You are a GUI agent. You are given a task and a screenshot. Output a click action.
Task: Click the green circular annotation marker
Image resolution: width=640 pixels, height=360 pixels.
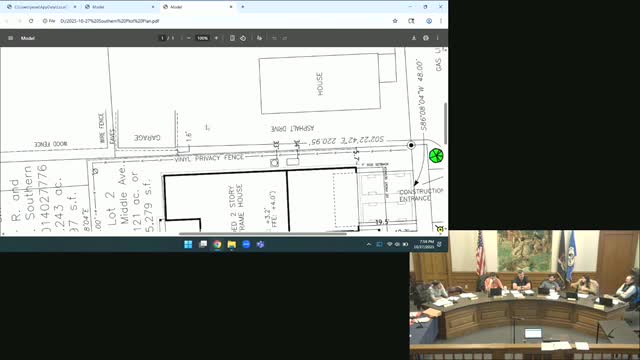(x=436, y=155)
